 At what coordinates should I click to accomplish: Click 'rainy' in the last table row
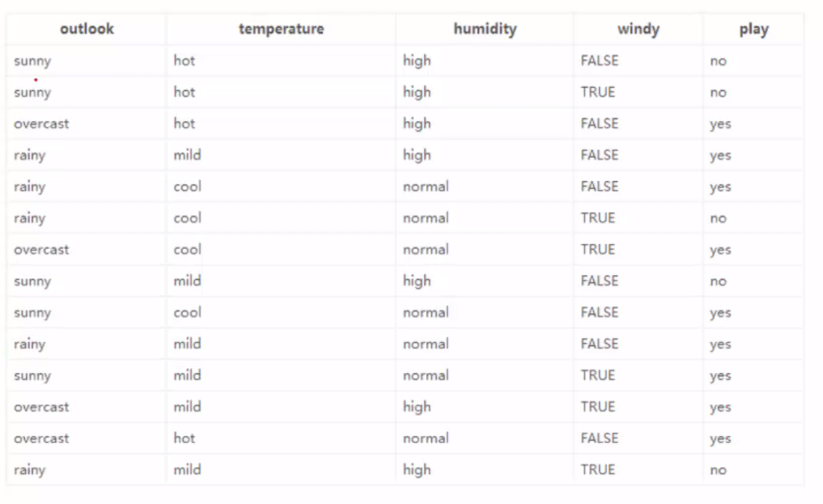[29, 470]
